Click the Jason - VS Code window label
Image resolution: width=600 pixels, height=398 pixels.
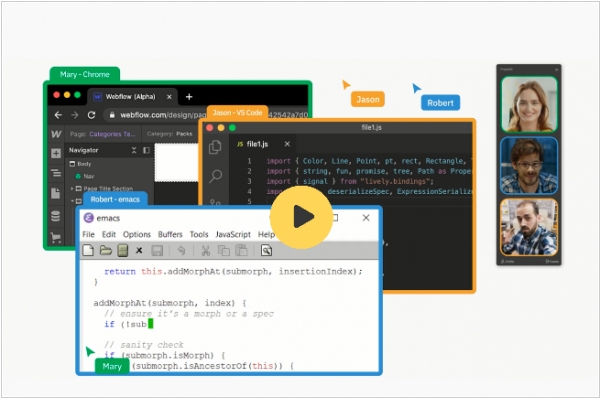pos(237,113)
